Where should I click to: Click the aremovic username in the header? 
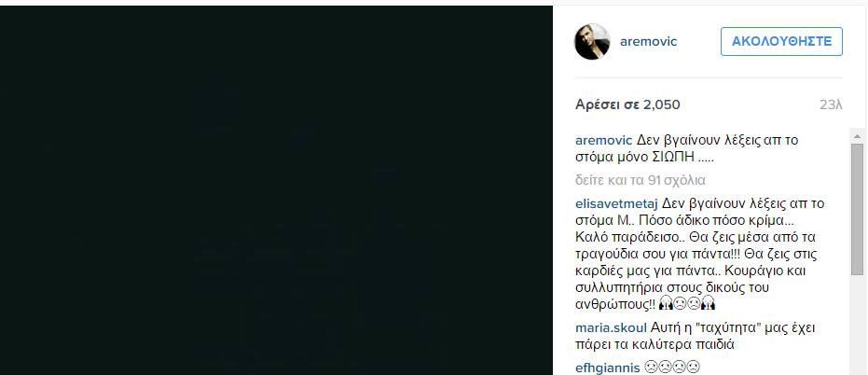648,42
